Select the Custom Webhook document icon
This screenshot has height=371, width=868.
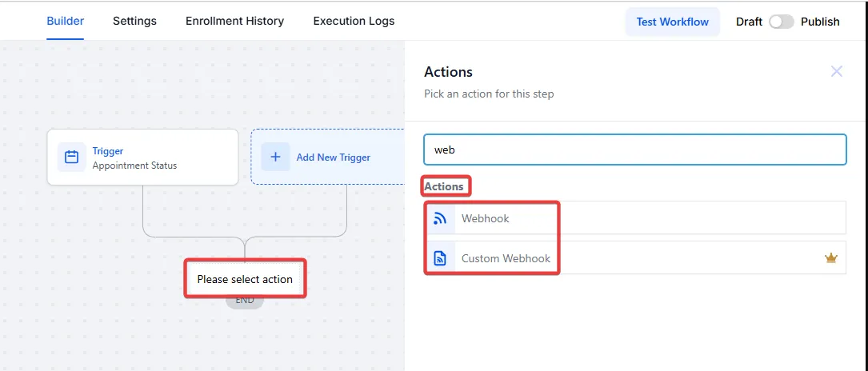click(x=440, y=258)
